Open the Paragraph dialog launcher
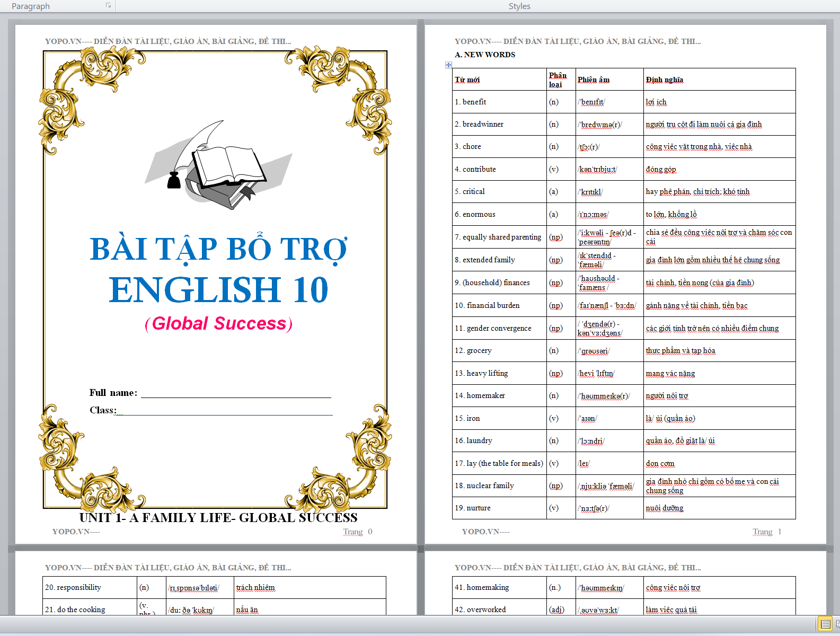 point(108,5)
